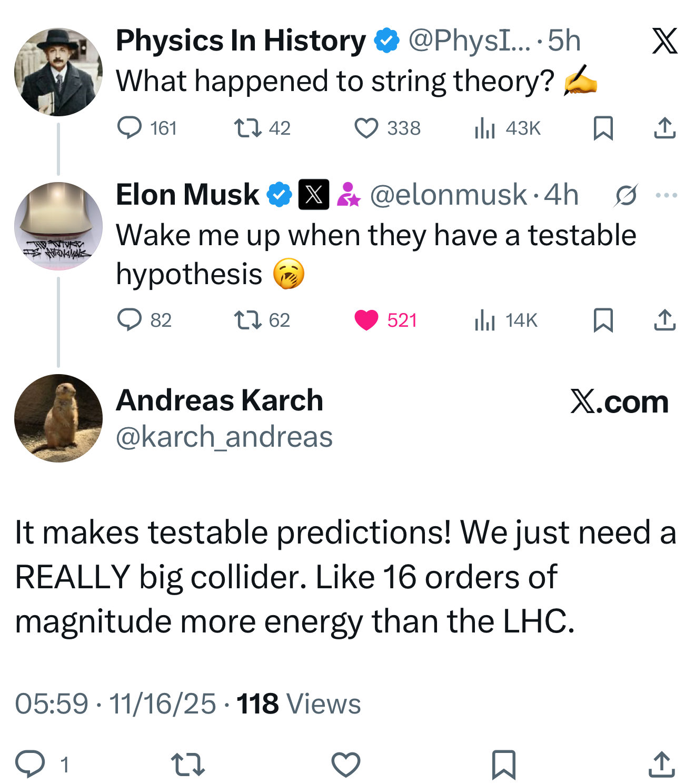Click the X logo in top corner
Image resolution: width=695 pixels, height=784 pixels.
[x=664, y=41]
